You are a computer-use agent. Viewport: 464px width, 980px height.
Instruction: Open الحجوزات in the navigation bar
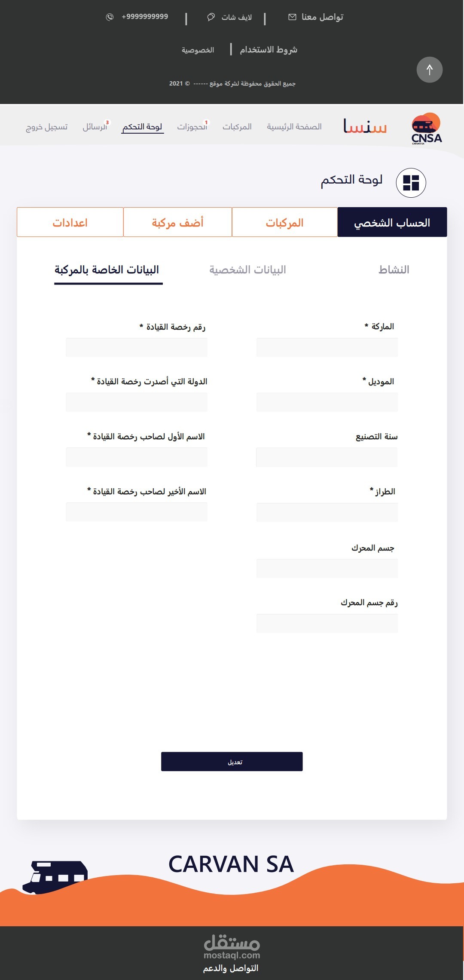pyautogui.click(x=192, y=127)
